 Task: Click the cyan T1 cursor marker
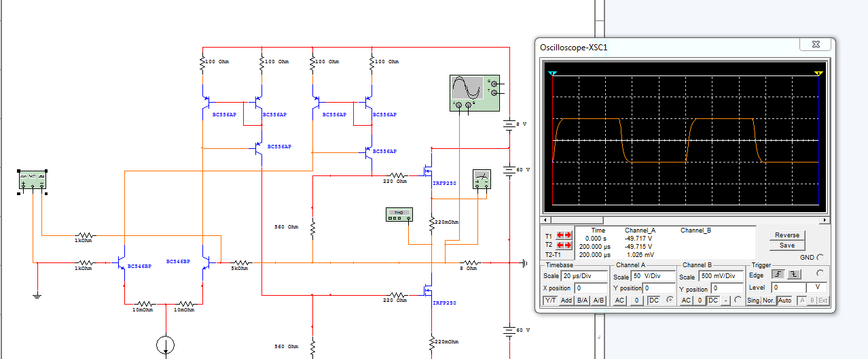point(552,73)
